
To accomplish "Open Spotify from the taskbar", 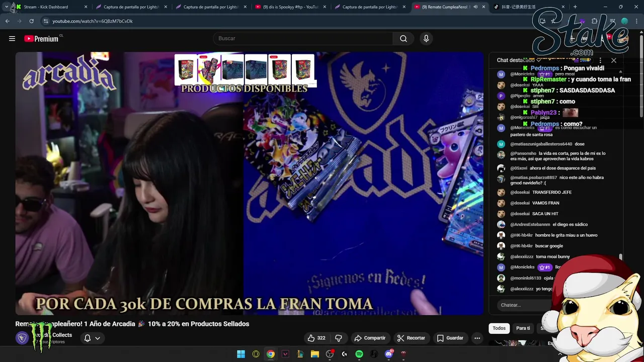I will pyautogui.click(x=359, y=354).
